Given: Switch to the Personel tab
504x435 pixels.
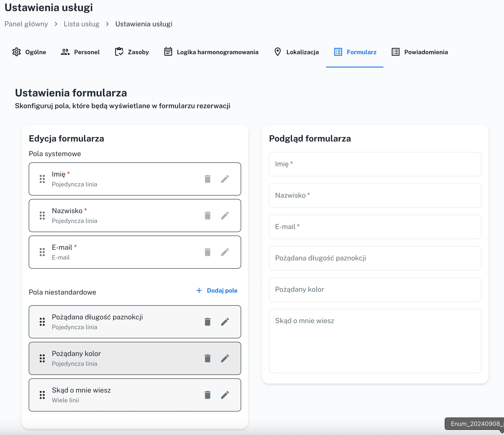Looking at the screenshot, I should pos(80,52).
